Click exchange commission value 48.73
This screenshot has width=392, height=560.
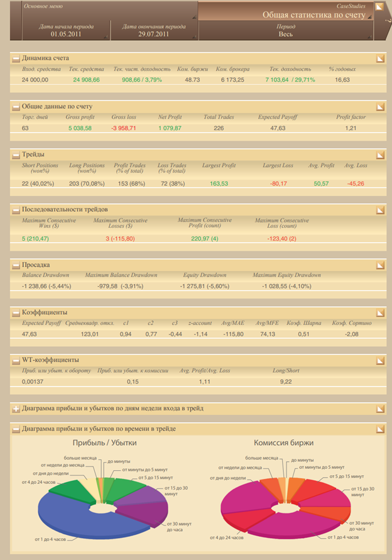[192, 80]
